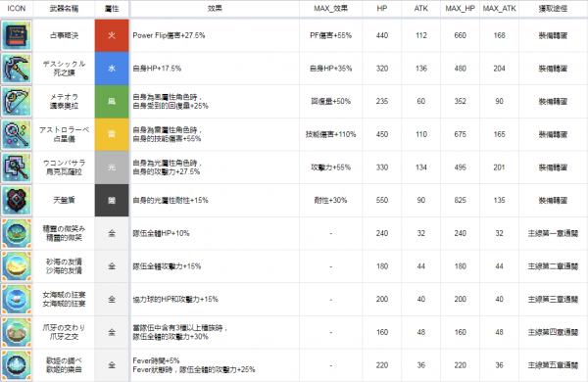Image resolution: width=588 pixels, height=382 pixels.
Task: Click 裝備轉蛋 in the 占事略決 row
Action: 553,35
